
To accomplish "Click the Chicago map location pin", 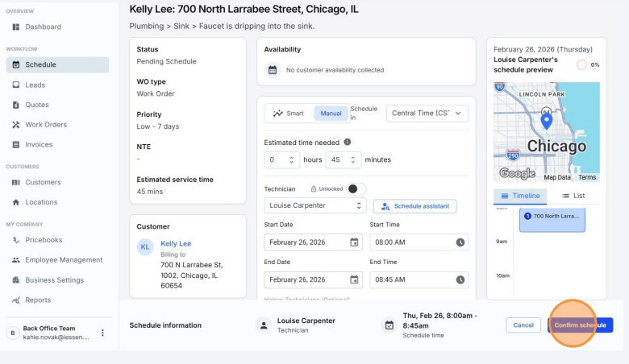I will click(x=546, y=121).
